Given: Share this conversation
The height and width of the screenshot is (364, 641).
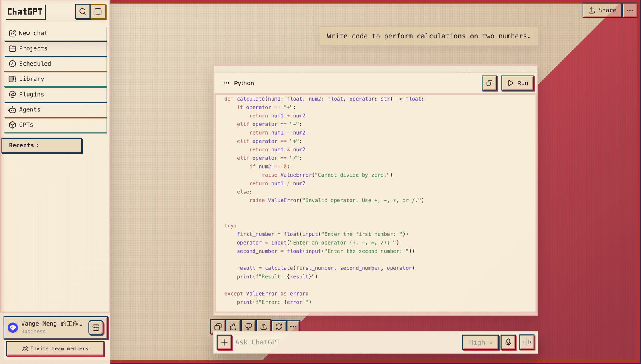Looking at the screenshot, I should pyautogui.click(x=602, y=10).
